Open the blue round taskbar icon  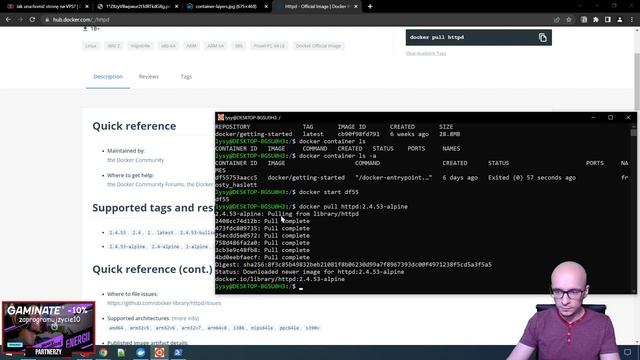click(140, 353)
